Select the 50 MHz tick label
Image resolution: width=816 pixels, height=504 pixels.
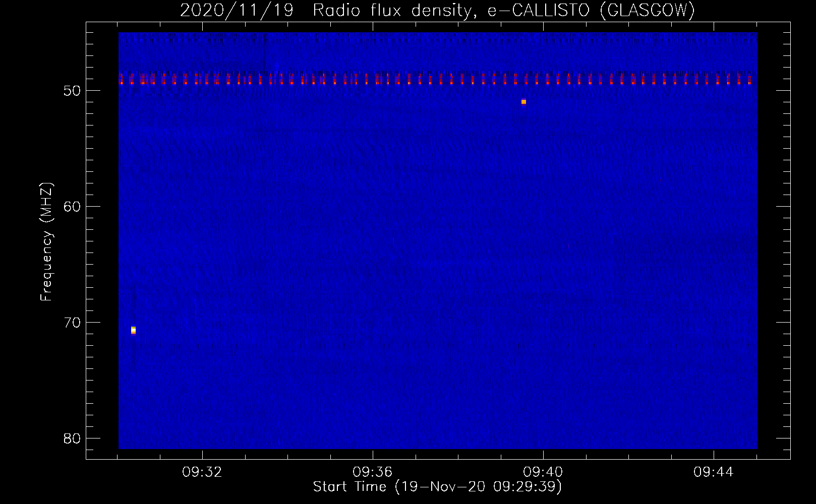tap(72, 91)
